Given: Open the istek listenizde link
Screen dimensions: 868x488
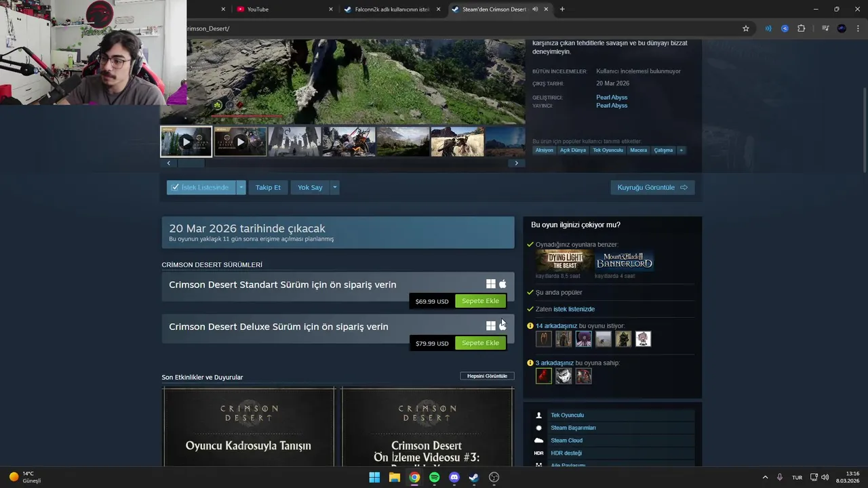Looking at the screenshot, I should point(574,309).
